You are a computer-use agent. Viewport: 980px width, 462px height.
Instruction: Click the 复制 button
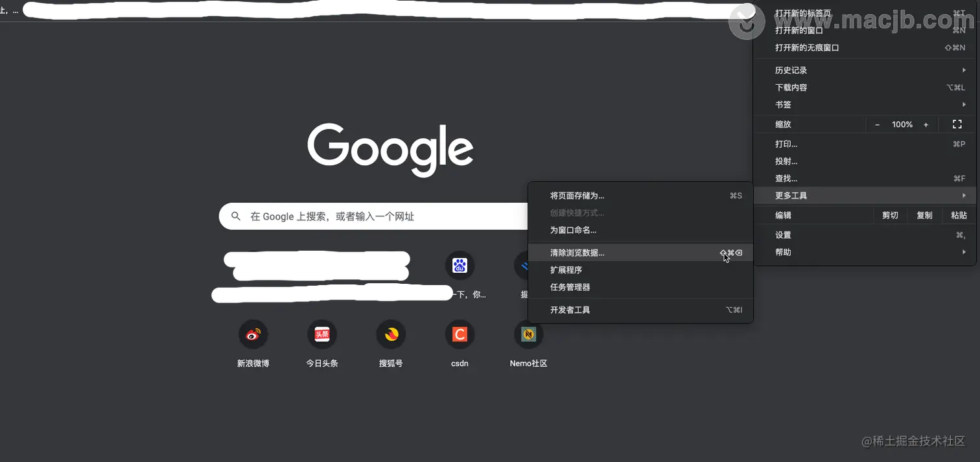(924, 215)
